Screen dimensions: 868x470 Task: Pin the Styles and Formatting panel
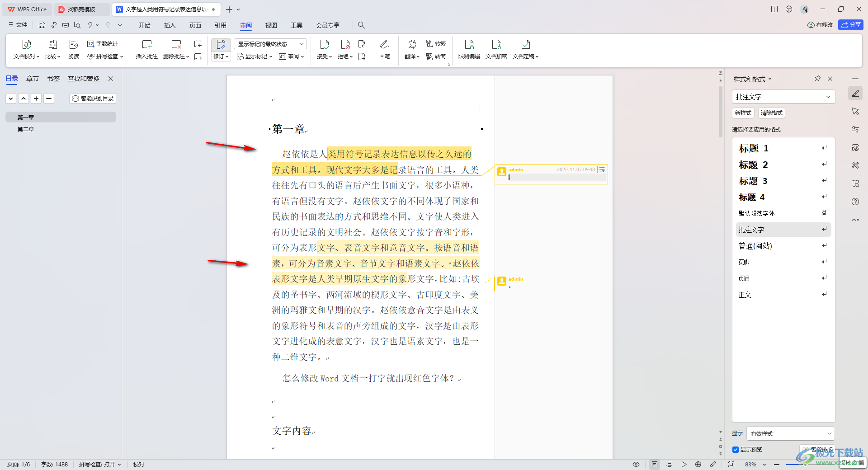[817, 79]
